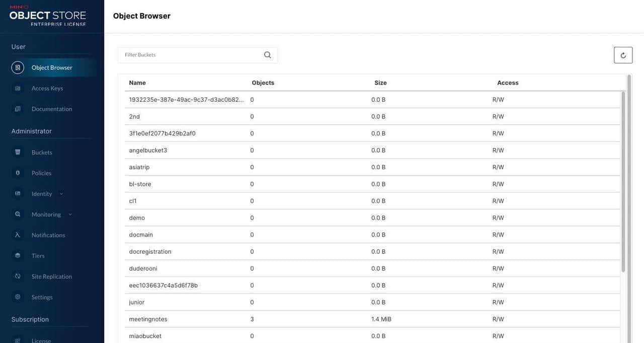Open the asiatrip bucket row
The width and height of the screenshot is (644, 343).
(139, 167)
